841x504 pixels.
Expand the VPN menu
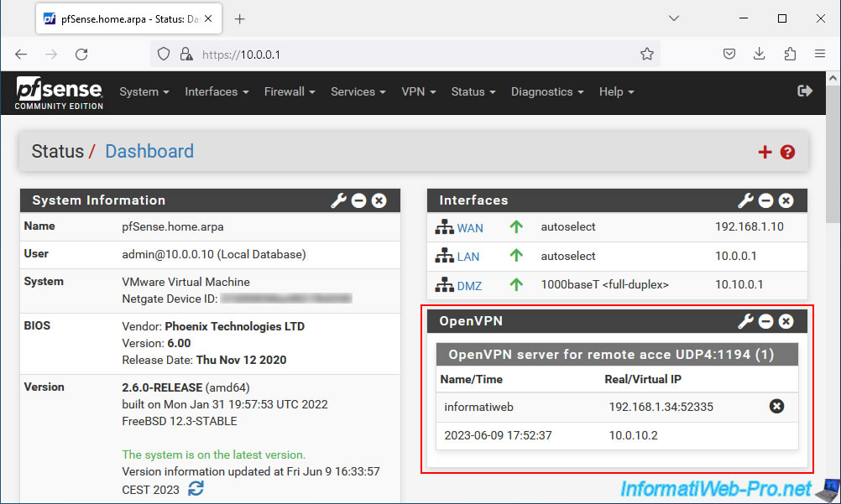pos(419,91)
